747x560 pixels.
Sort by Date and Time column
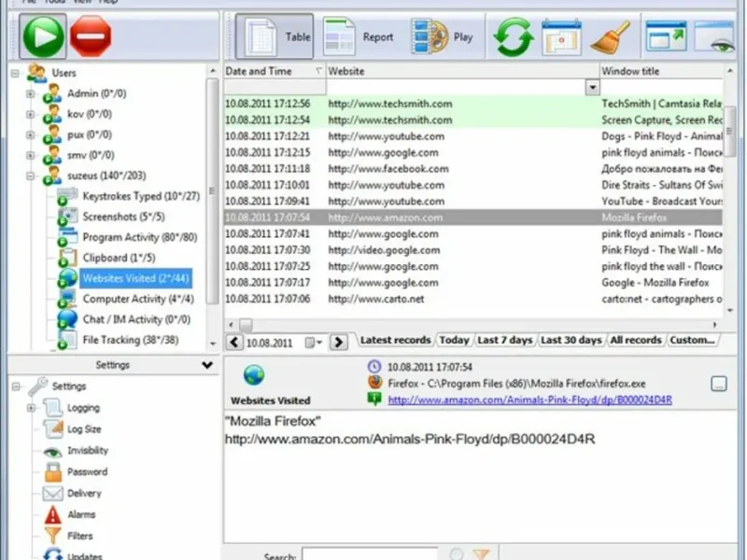click(275, 71)
